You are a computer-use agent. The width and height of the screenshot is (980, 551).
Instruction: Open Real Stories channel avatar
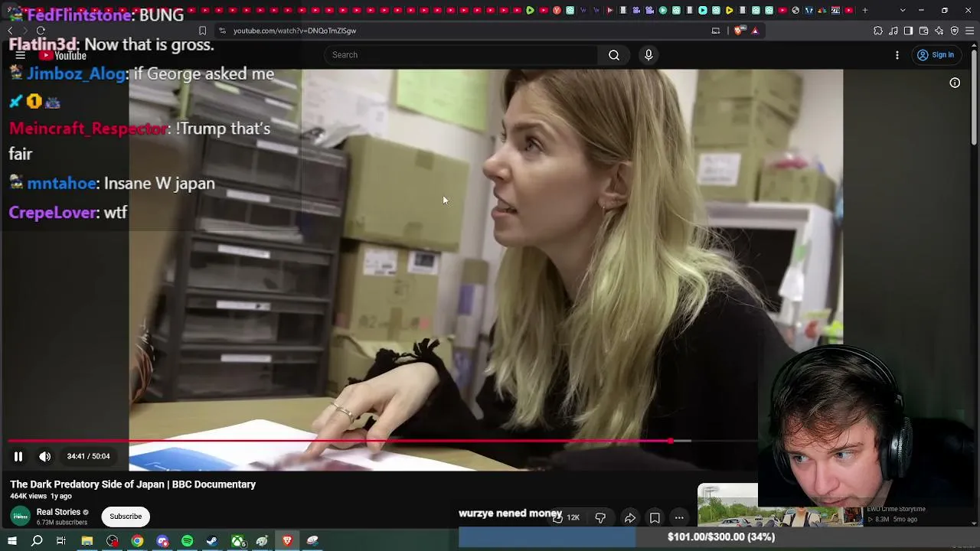(21, 517)
